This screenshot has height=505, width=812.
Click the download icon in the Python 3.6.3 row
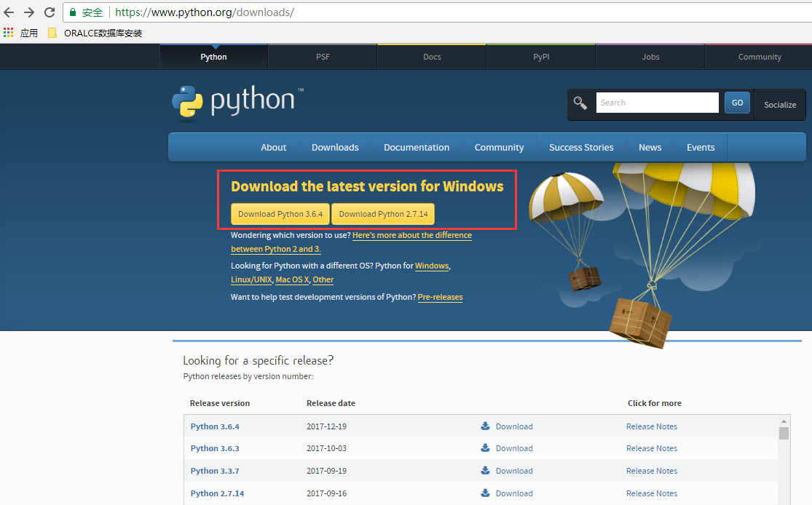click(485, 448)
